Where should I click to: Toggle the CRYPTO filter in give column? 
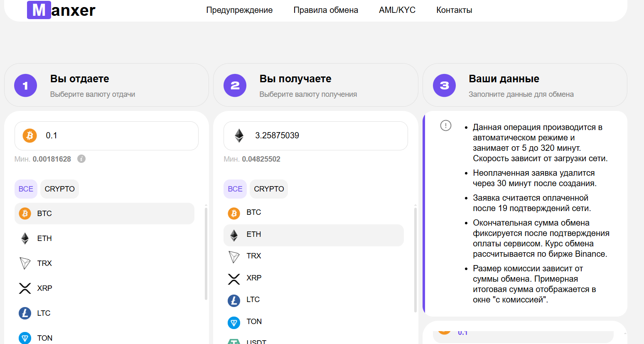(x=59, y=189)
